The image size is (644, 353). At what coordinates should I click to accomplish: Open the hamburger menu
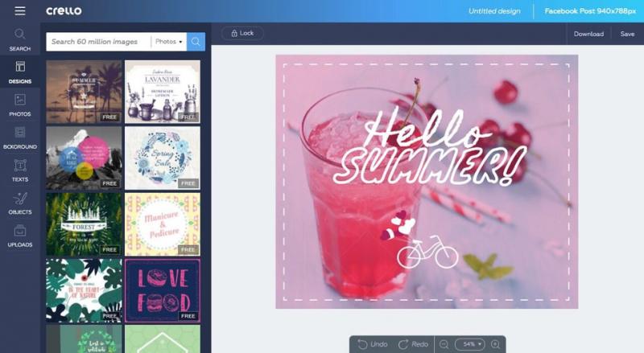coord(19,11)
